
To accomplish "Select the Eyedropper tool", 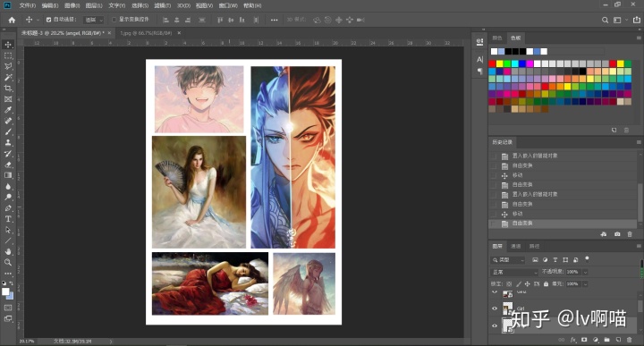I will coord(8,110).
